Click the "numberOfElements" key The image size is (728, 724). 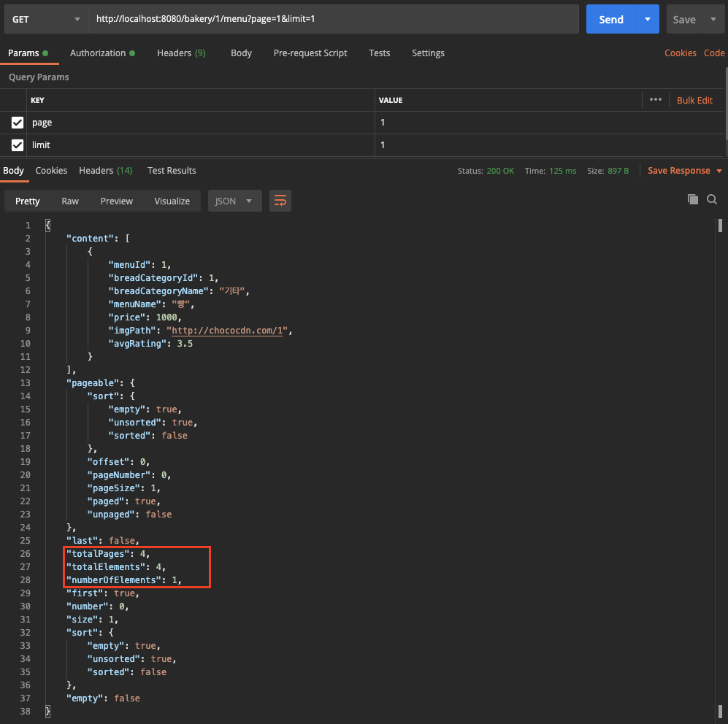[x=114, y=580]
